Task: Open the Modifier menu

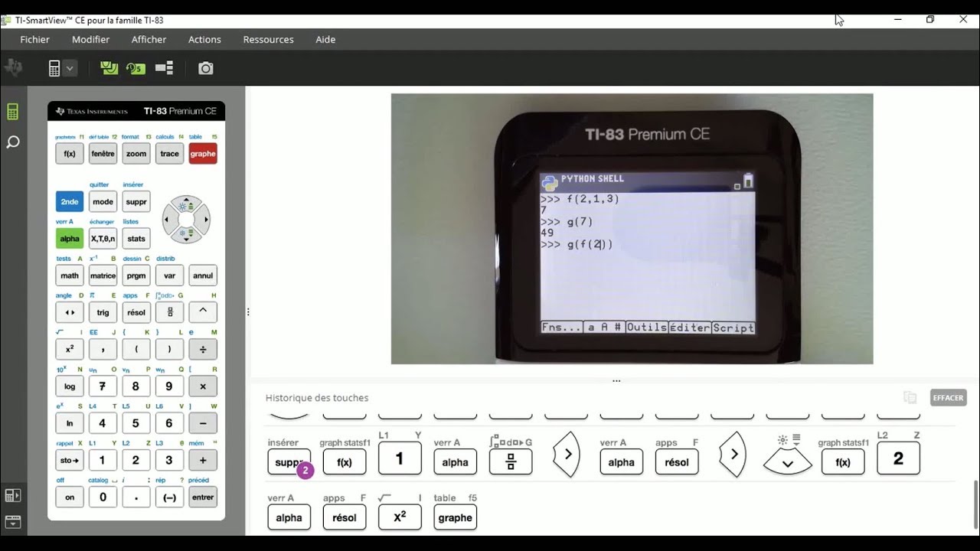Action: click(x=90, y=39)
